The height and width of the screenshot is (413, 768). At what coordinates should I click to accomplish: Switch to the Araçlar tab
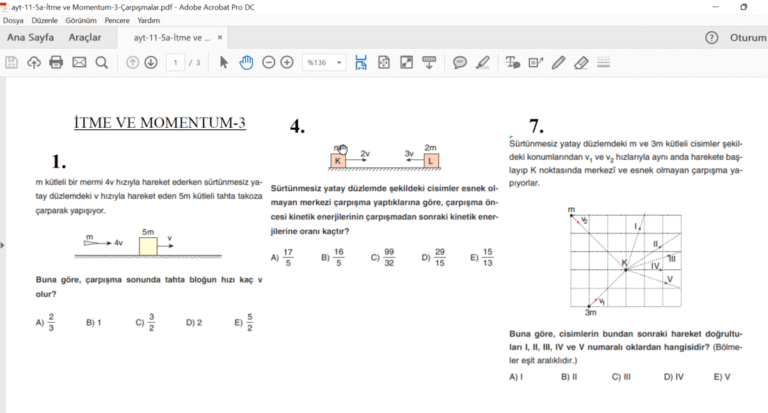85,38
